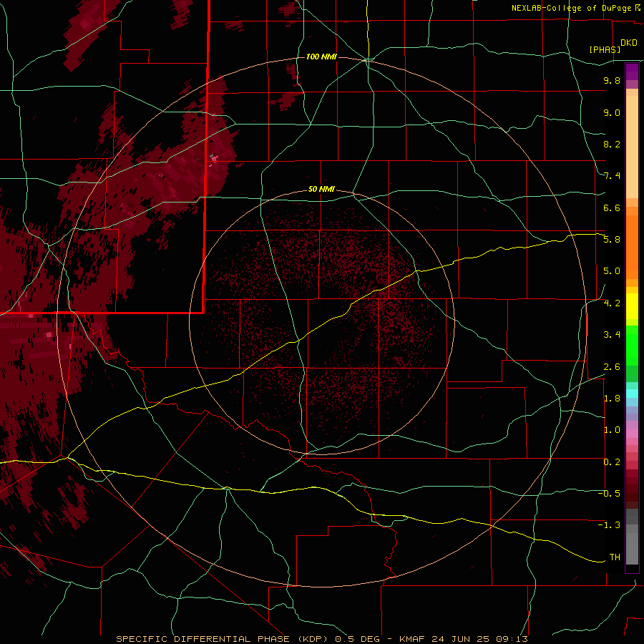Screen dimensions: 644x644
Task: Click the 09:13 time stamp
Action: point(512,639)
